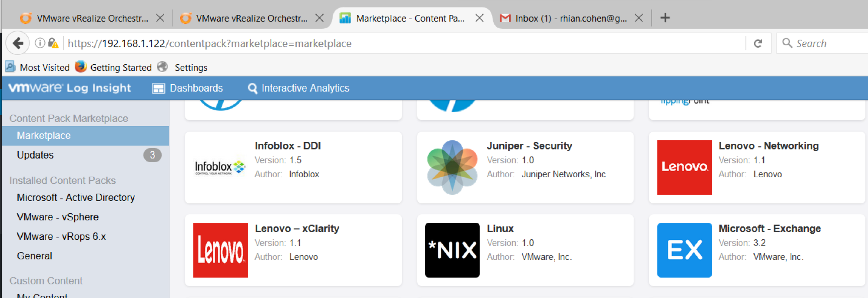
Task: Close the second VMware vRealize Orchestrator tab
Action: coord(319,18)
